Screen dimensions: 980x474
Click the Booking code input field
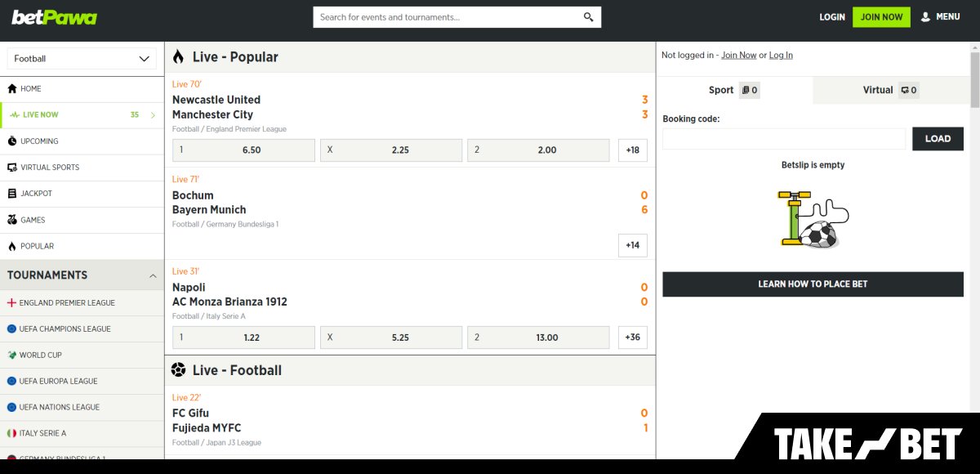click(784, 139)
